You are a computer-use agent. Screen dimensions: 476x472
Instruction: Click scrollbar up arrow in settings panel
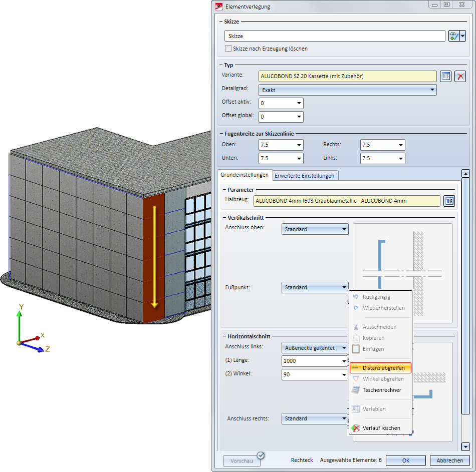click(x=465, y=174)
